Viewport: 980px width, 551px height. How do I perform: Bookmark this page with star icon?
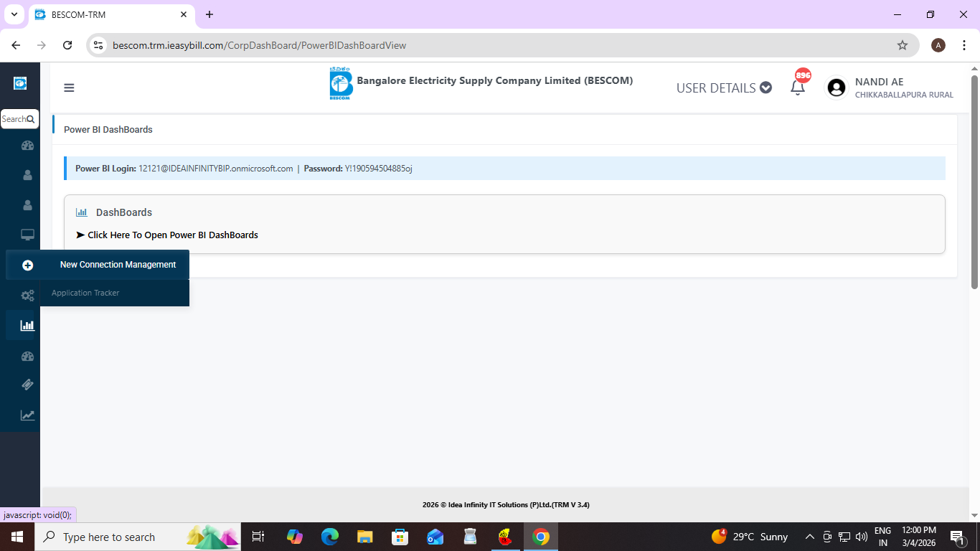click(x=902, y=45)
